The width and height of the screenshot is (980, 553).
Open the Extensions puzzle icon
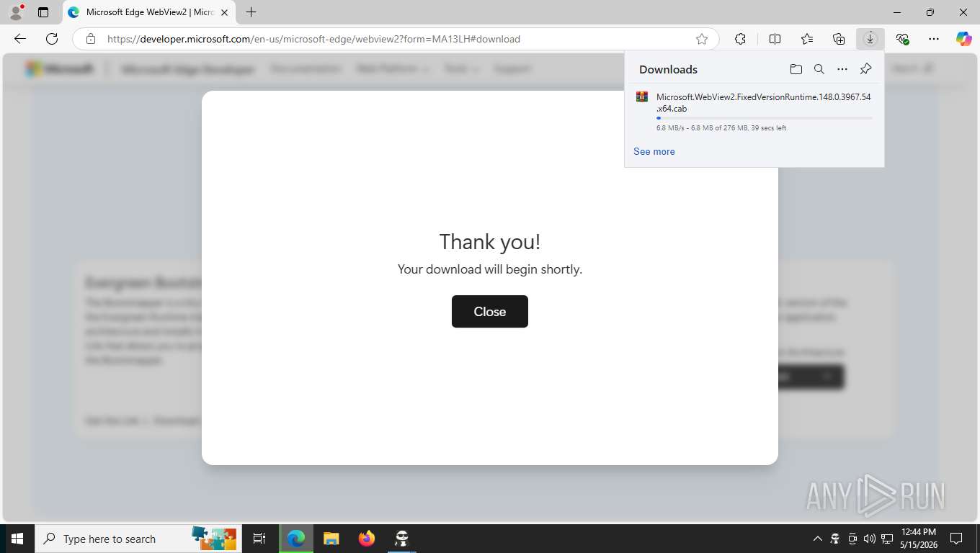point(740,39)
